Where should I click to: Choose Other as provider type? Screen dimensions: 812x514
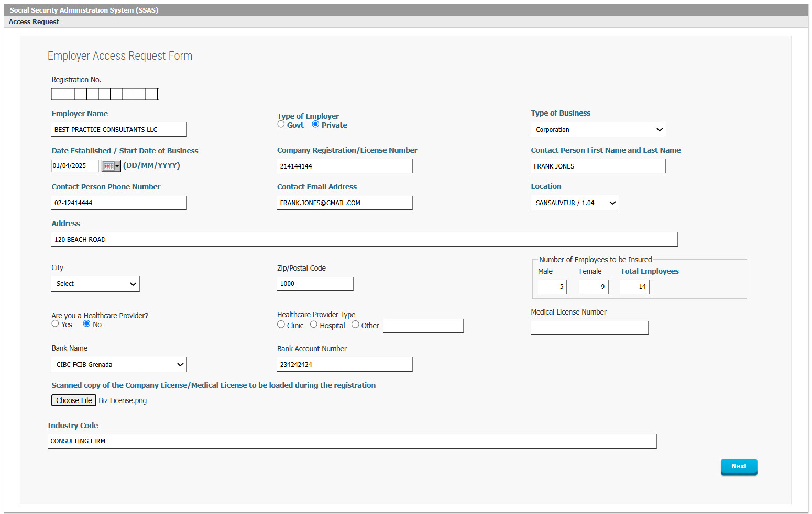(x=355, y=325)
